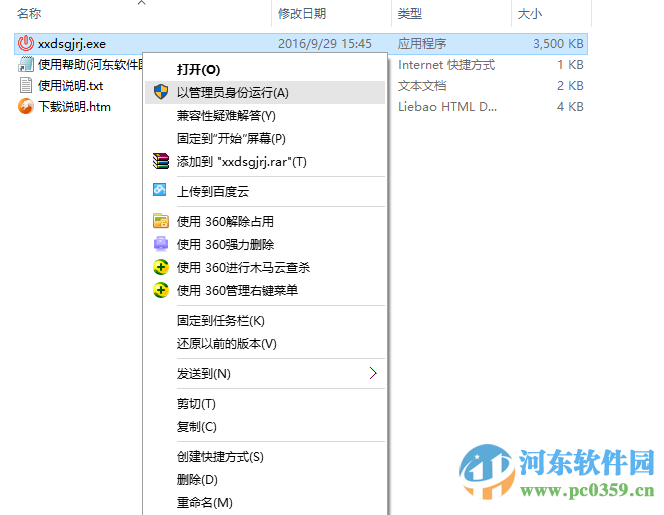This screenshot has height=515, width=664.
Task: Click the 使用帮助 shortcut file icon
Action: tap(26, 64)
